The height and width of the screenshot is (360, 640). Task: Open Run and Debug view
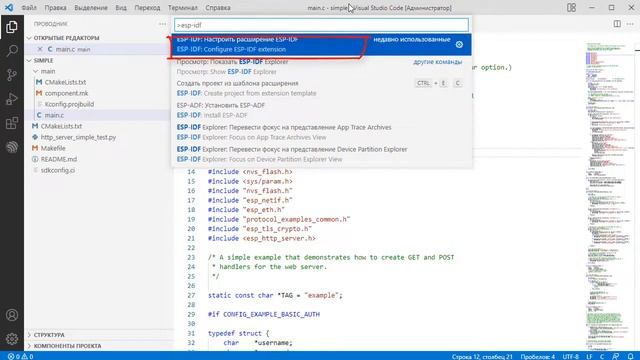pyautogui.click(x=12, y=99)
